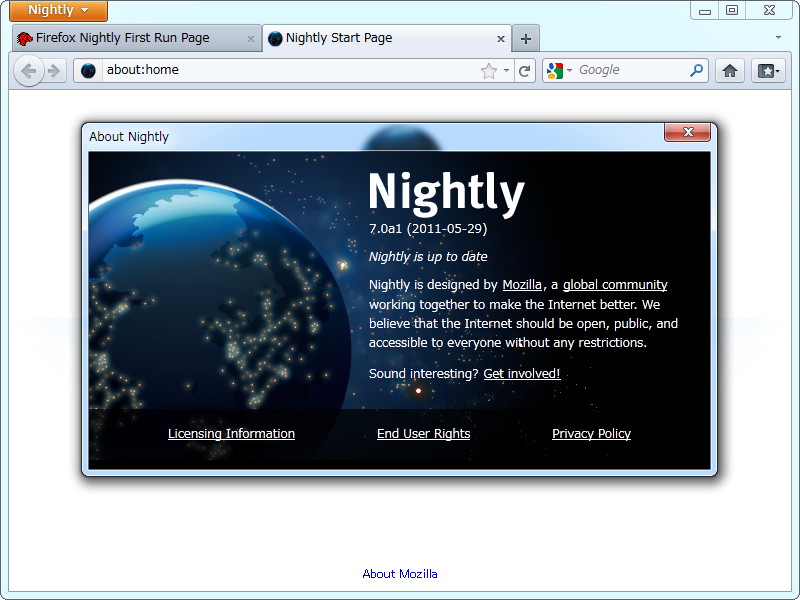Open the End User Rights link
The height and width of the screenshot is (600, 800).
pyautogui.click(x=423, y=433)
